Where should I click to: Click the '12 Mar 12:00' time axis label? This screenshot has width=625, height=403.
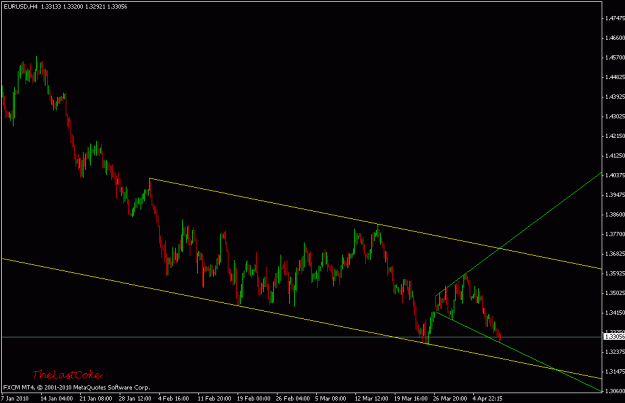[371, 398]
